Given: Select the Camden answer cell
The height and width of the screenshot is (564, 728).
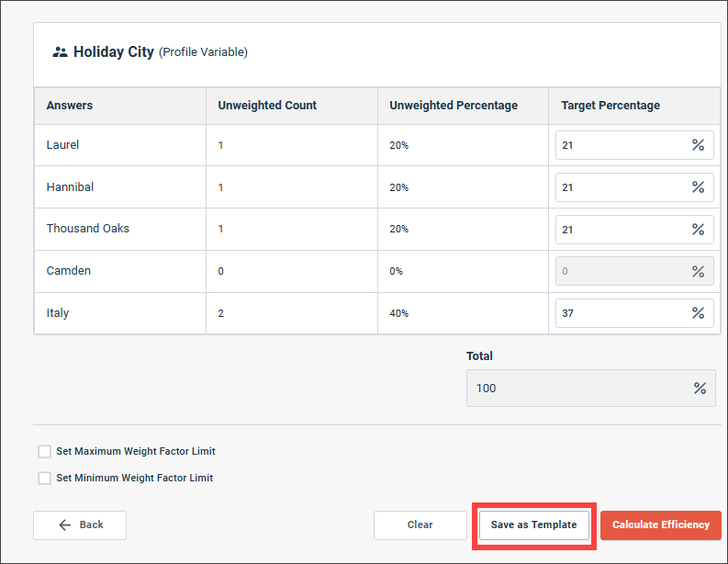Looking at the screenshot, I should [x=120, y=271].
